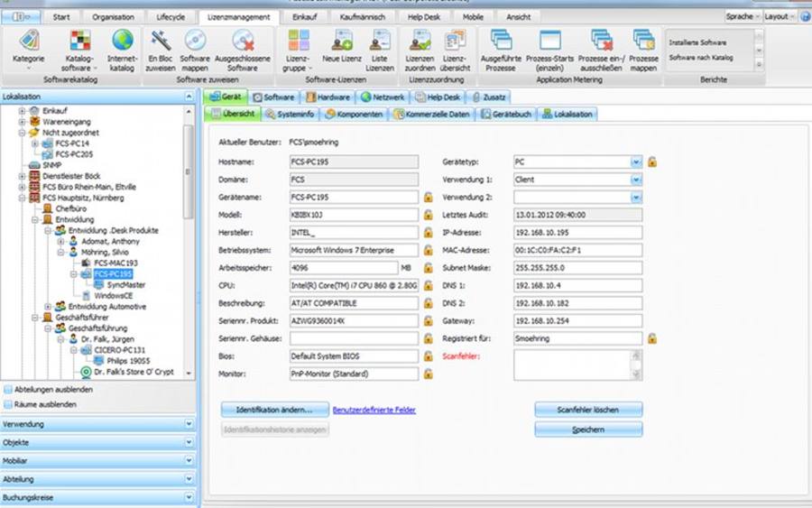Toggle lock next to Arbeitsspeicher field

429,268
